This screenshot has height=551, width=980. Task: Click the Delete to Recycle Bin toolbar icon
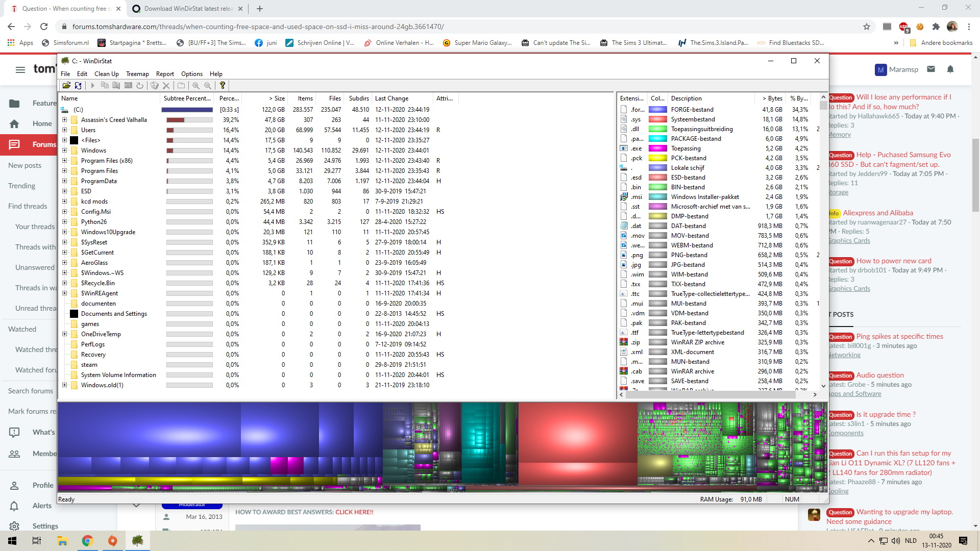coord(155,86)
